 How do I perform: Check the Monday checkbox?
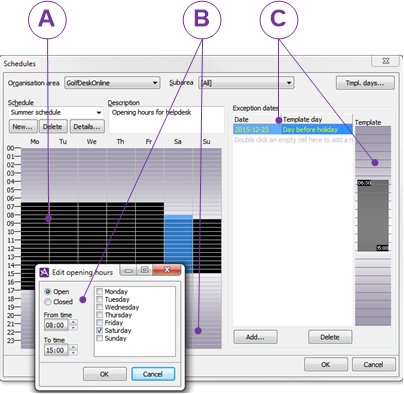point(99,292)
